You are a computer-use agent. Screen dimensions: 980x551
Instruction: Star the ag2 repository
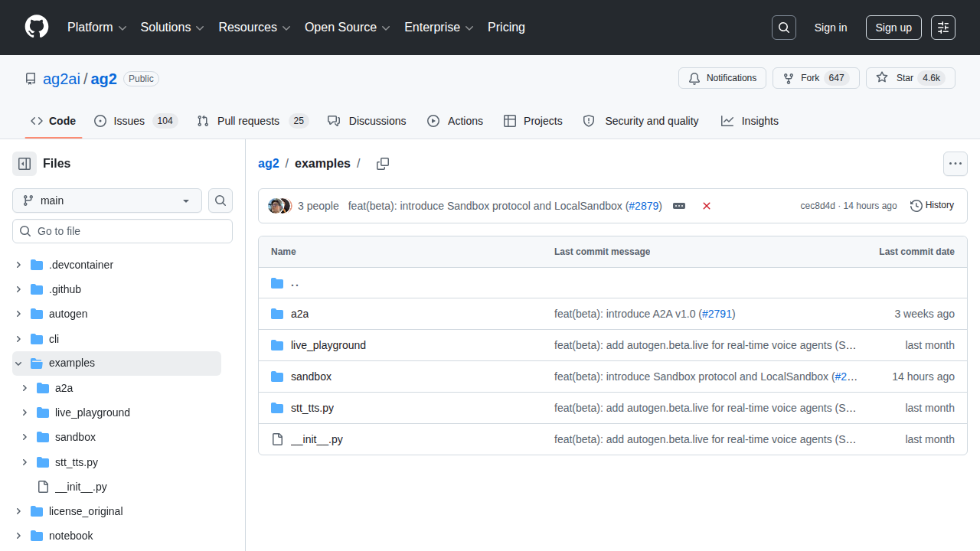[910, 78]
